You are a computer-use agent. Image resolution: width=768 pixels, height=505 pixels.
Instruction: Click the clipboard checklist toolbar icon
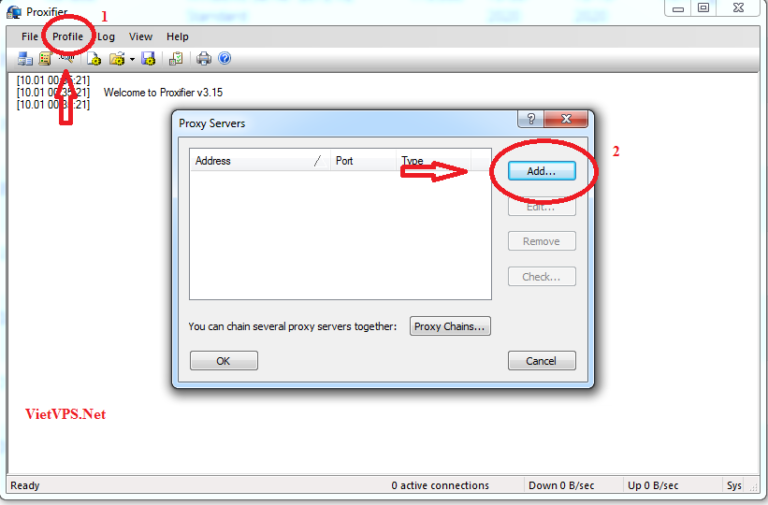175,59
